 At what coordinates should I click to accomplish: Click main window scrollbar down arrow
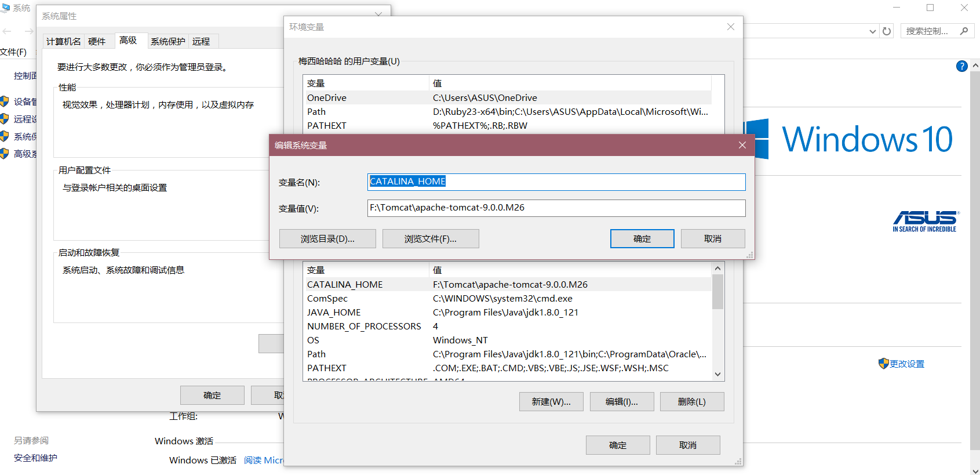pyautogui.click(x=975, y=470)
